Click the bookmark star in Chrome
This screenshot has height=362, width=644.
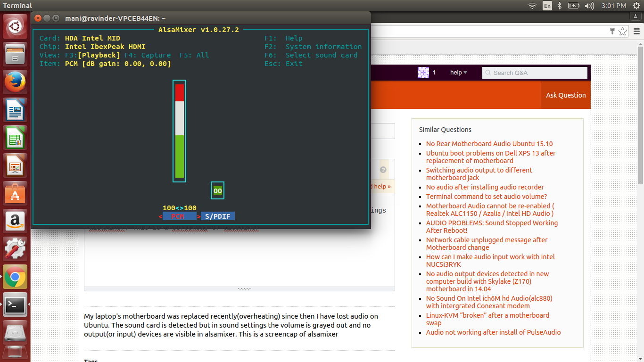coord(623,32)
